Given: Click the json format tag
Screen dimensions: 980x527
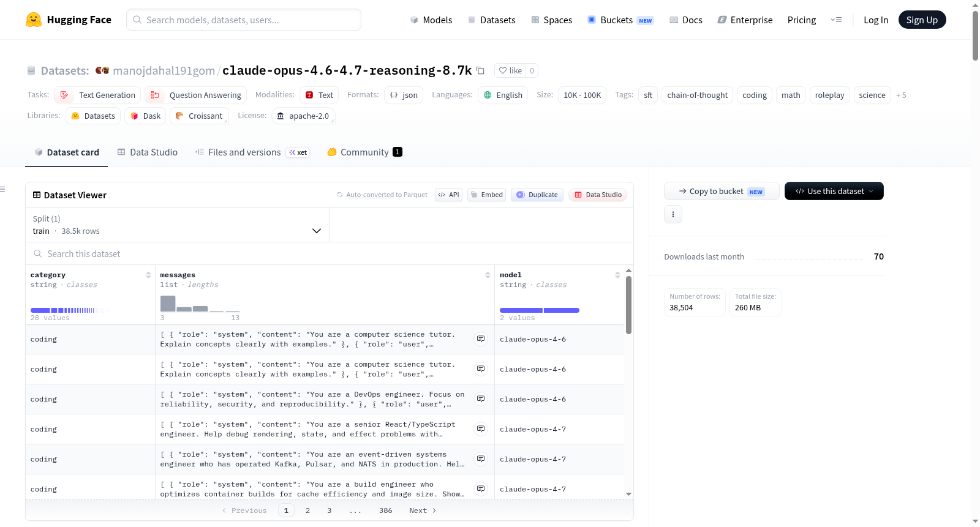Looking at the screenshot, I should coord(404,95).
